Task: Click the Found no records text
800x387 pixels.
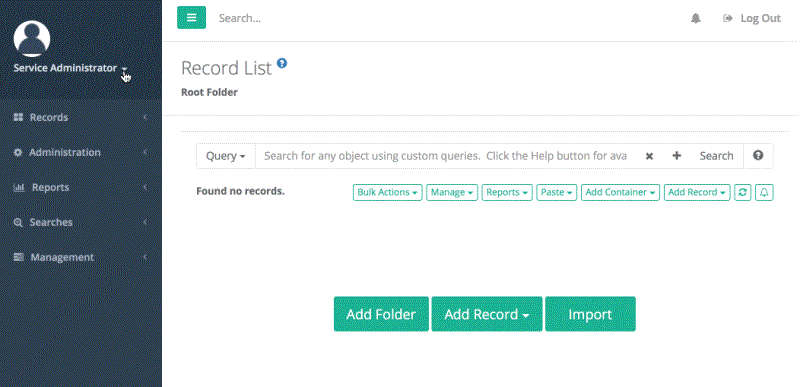Action: tap(240, 191)
